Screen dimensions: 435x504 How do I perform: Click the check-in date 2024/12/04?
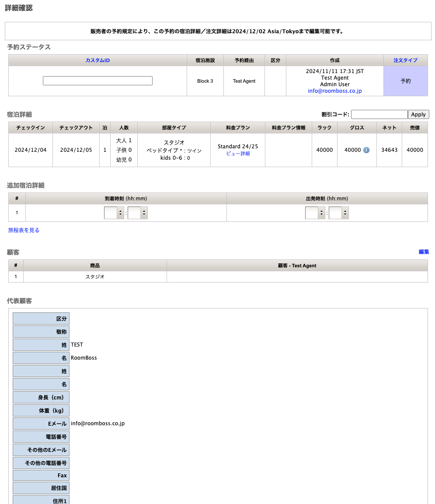click(x=31, y=150)
